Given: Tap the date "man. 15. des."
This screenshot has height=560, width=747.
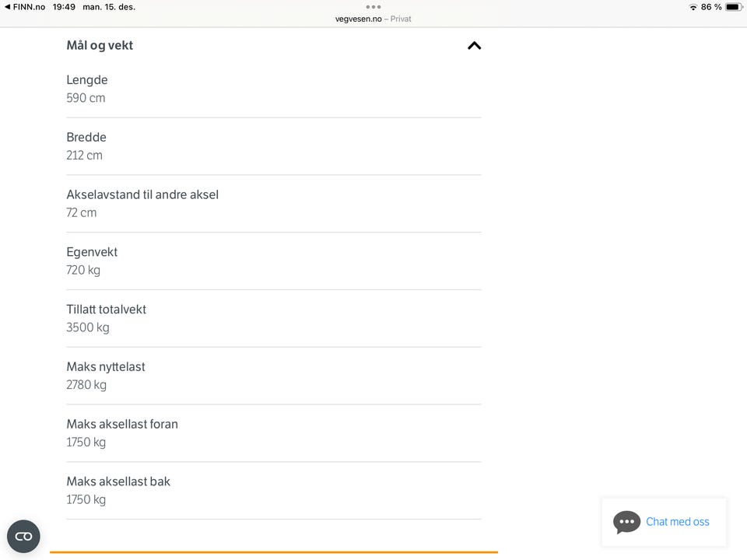Looking at the screenshot, I should click(109, 7).
